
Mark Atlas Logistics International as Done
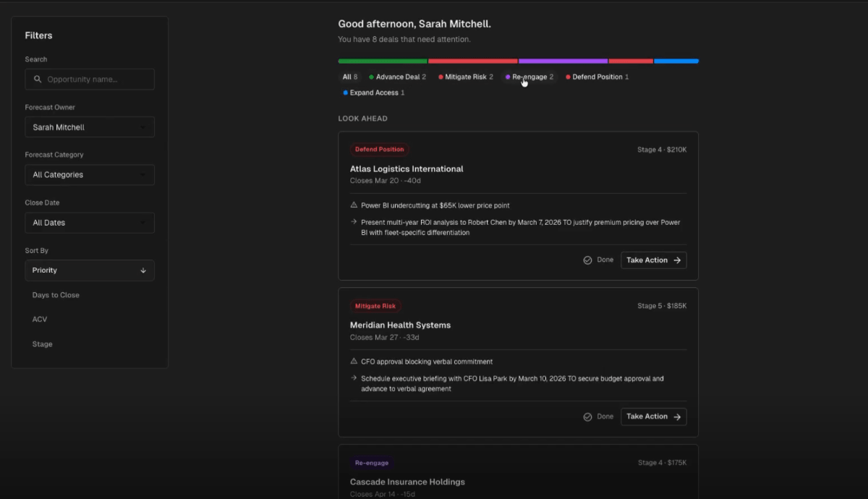pos(598,260)
